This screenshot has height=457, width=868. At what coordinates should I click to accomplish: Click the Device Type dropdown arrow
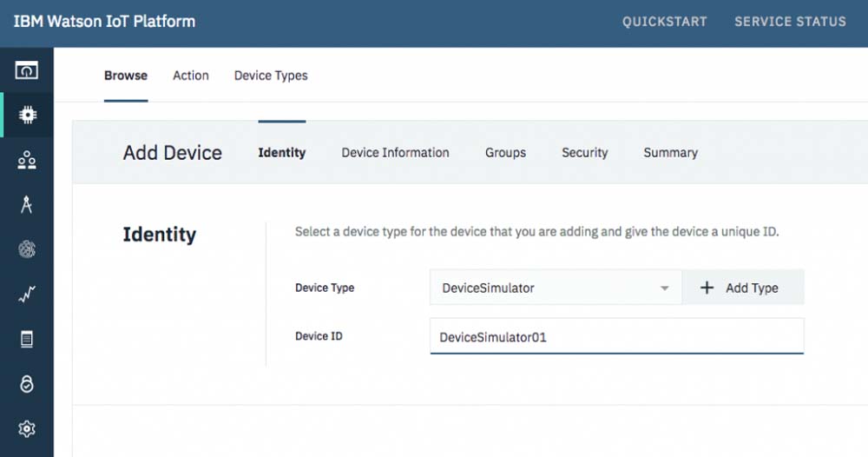coord(664,288)
